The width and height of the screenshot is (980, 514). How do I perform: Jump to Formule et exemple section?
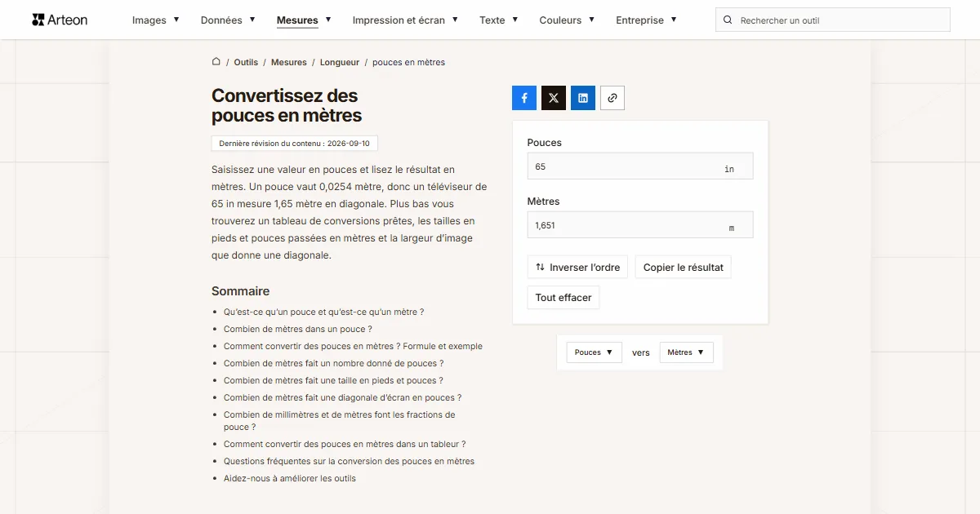pos(353,346)
